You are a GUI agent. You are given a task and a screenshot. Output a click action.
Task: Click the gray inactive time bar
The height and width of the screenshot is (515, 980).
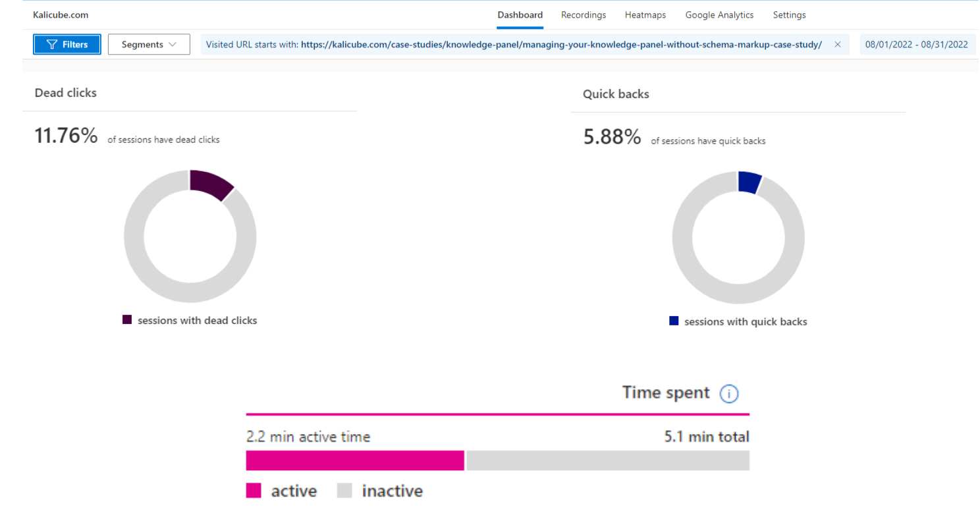point(607,461)
